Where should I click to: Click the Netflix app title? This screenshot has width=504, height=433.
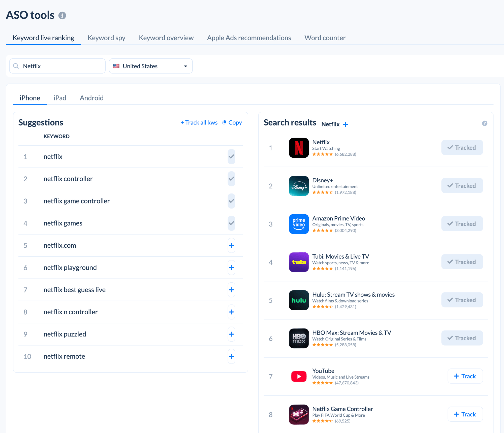321,142
